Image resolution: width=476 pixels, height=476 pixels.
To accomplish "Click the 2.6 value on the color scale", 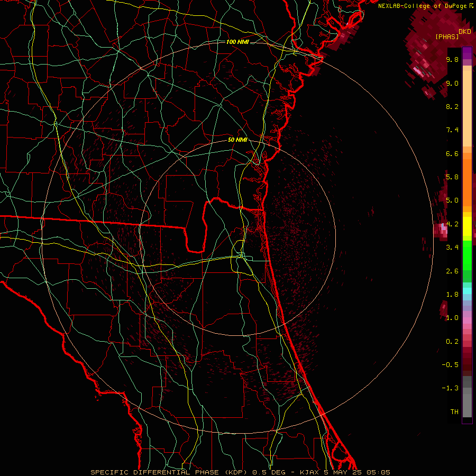I will coord(452,271).
